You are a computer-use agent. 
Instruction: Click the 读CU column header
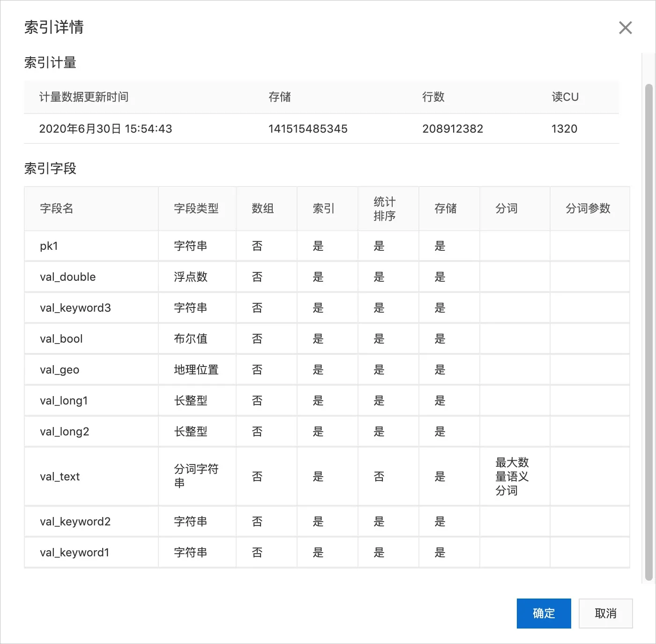[x=565, y=97]
